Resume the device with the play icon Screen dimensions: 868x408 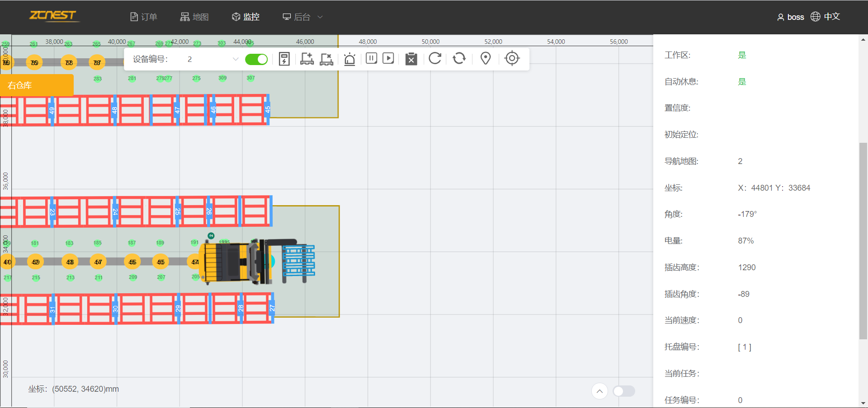point(388,58)
